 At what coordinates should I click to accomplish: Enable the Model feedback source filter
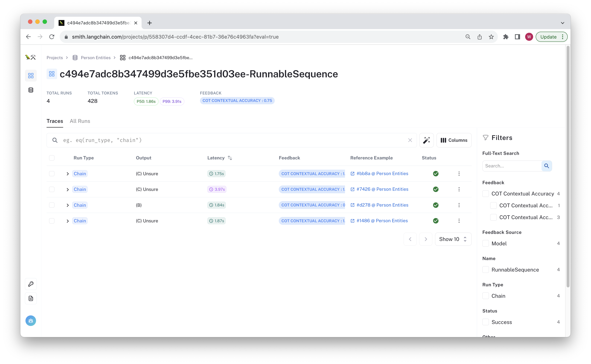point(486,243)
